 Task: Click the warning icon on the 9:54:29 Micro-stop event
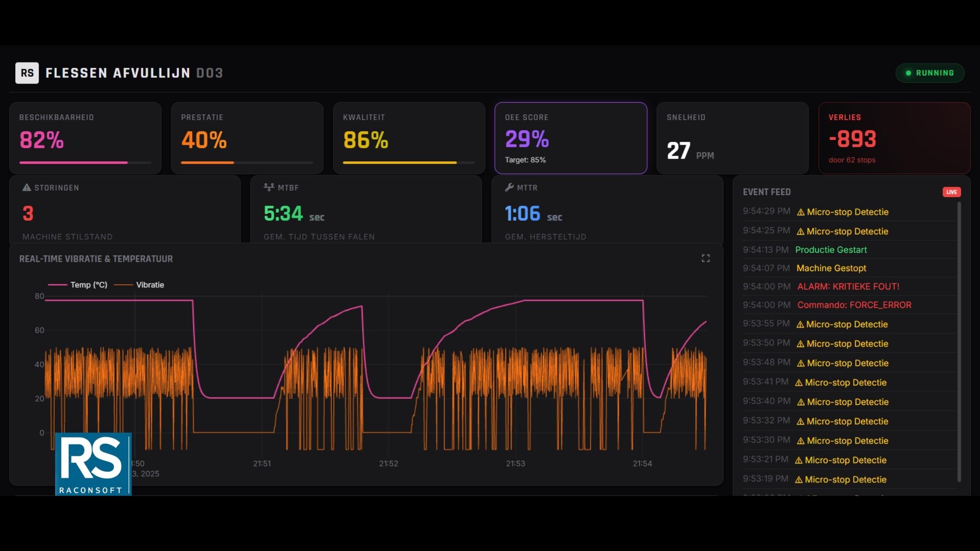801,212
